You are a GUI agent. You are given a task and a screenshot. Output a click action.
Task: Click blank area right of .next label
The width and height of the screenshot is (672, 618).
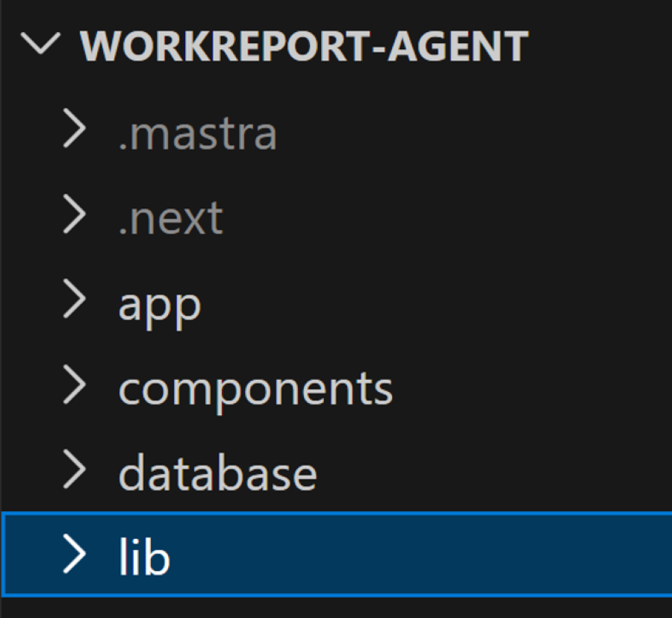tap(448, 217)
